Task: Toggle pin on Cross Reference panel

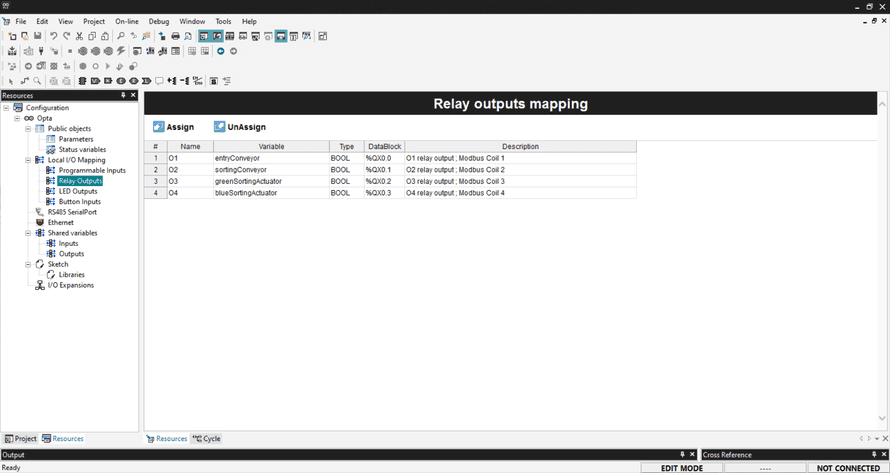Action: (x=873, y=455)
